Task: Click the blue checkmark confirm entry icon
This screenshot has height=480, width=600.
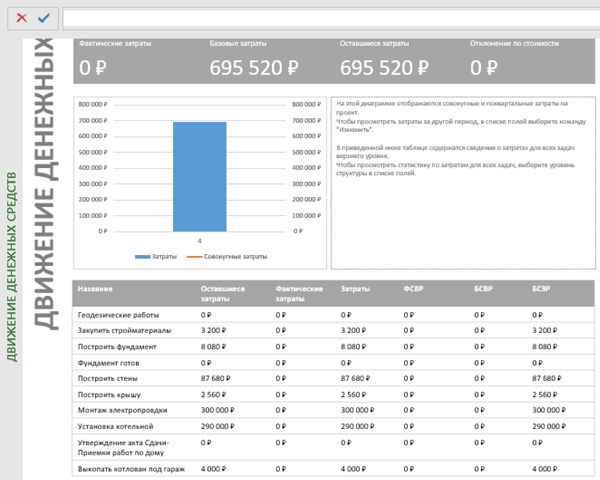Action: point(44,18)
